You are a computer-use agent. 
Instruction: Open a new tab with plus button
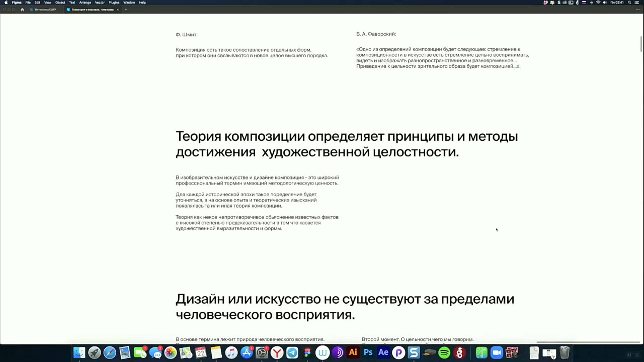pos(126,10)
